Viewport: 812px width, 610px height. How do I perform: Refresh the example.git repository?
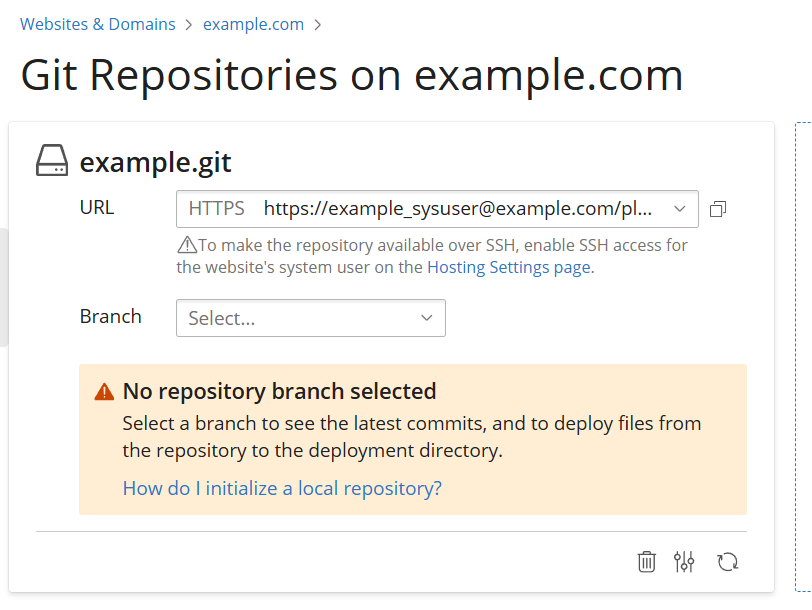tap(728, 562)
